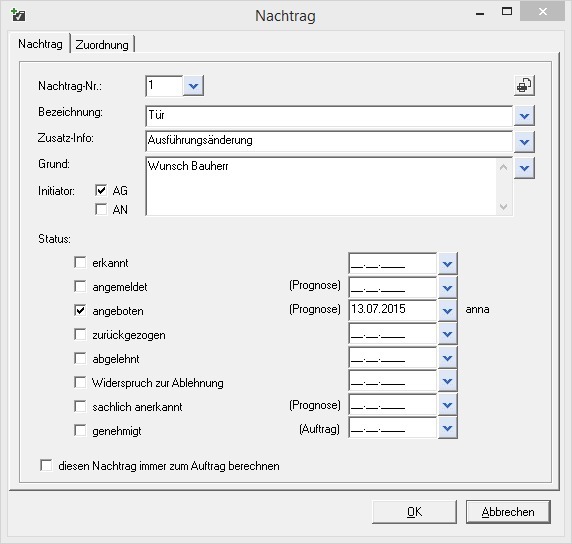This screenshot has width=572, height=544.
Task: Open date picker for angeboten date
Action: click(448, 311)
